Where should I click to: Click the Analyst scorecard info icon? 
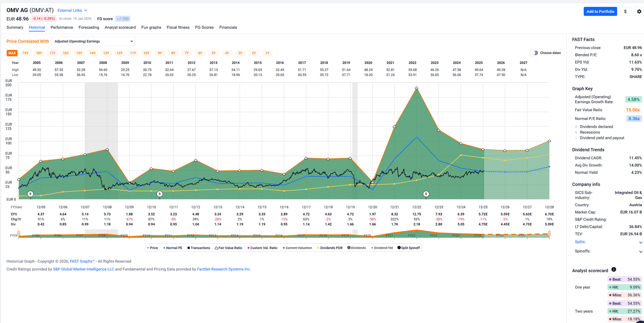point(613,270)
